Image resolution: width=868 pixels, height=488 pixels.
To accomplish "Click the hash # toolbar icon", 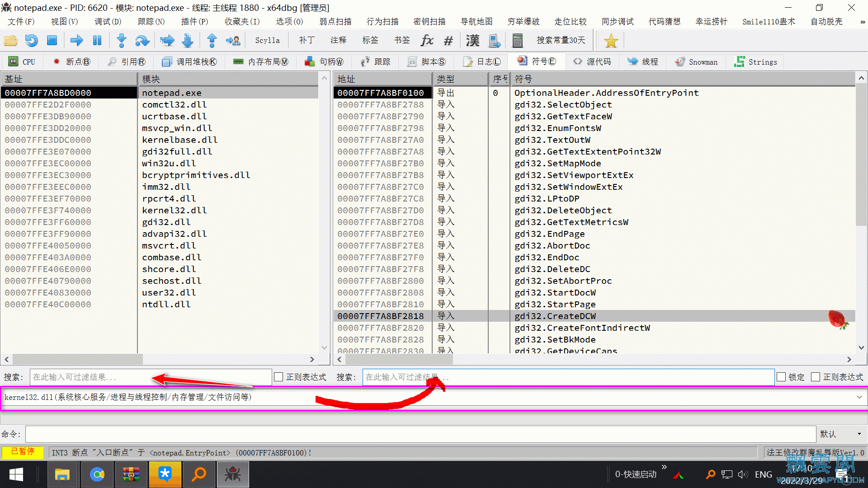I will (x=448, y=41).
